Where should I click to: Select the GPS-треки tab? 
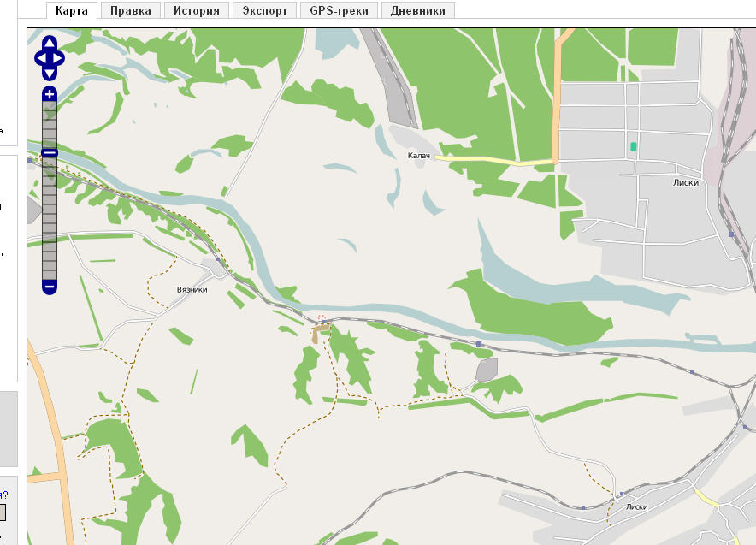coord(339,10)
